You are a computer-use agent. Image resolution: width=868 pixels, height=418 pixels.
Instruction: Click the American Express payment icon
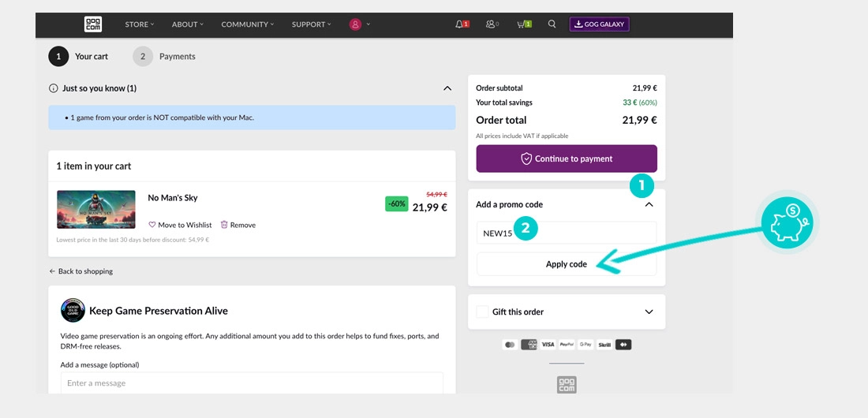point(529,345)
